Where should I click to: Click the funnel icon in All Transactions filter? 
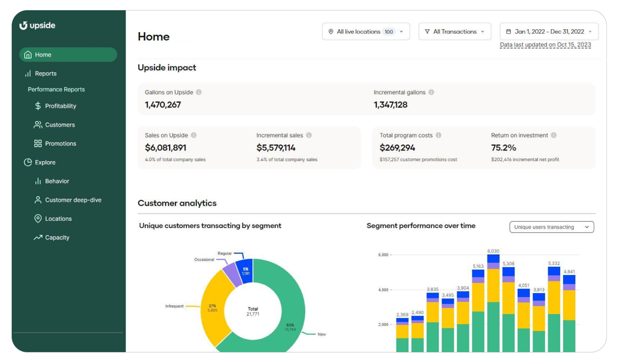pyautogui.click(x=427, y=31)
